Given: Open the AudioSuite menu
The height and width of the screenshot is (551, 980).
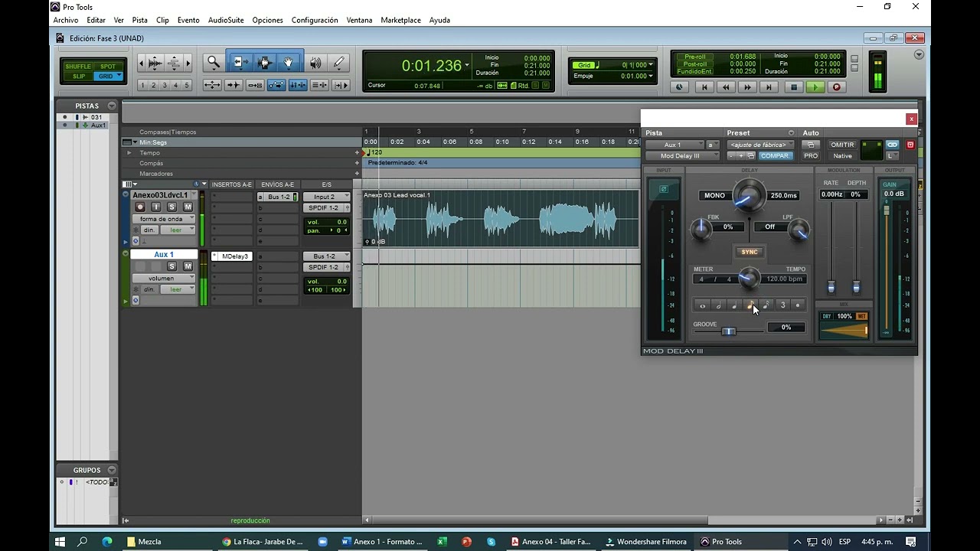Looking at the screenshot, I should coord(226,20).
